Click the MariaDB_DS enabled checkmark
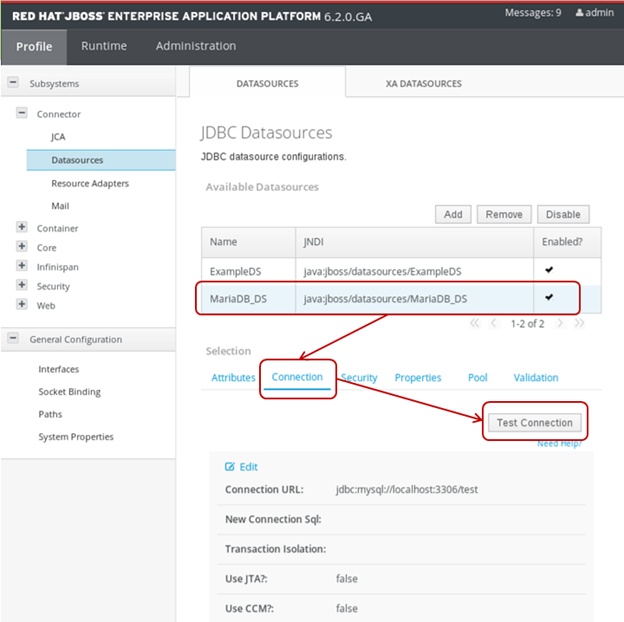This screenshot has width=624, height=622. point(548,297)
